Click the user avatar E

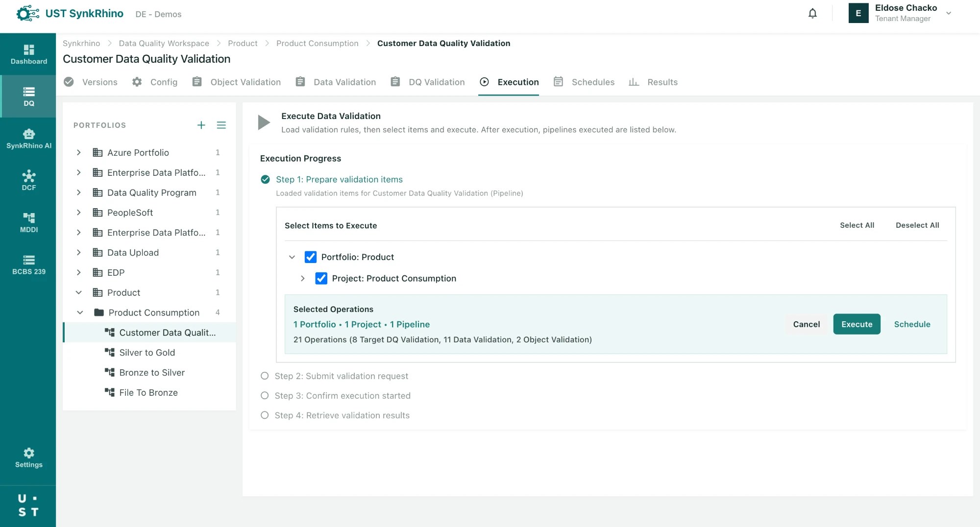(x=858, y=13)
